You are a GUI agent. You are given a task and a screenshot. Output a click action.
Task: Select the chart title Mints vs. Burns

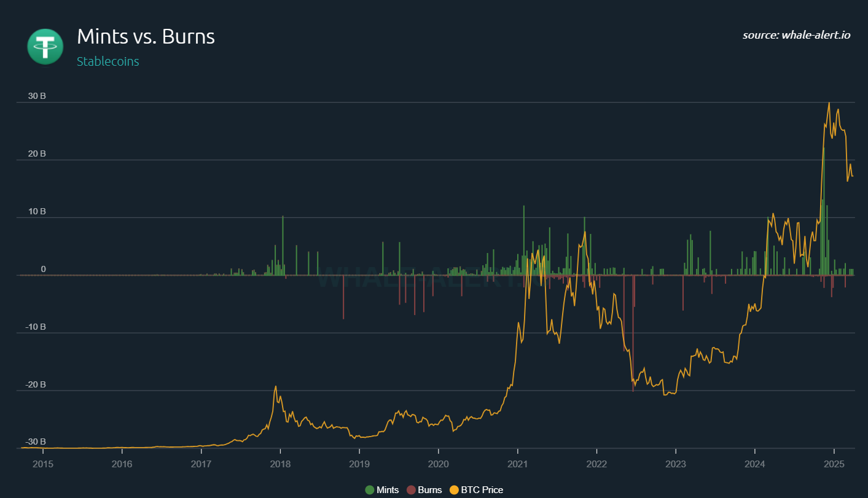point(146,37)
